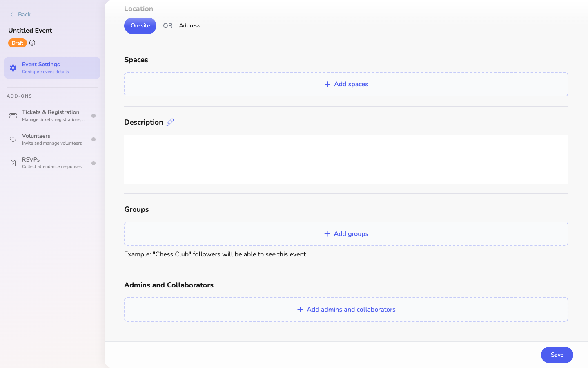
Task: Click 'Collect attendance responses' subtitle
Action: tap(52, 167)
